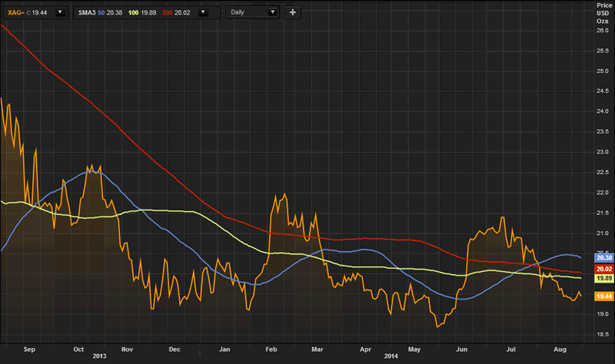Expand the SMA3 indicator dropdown arrow
The image size is (615, 364).
pyautogui.click(x=202, y=12)
